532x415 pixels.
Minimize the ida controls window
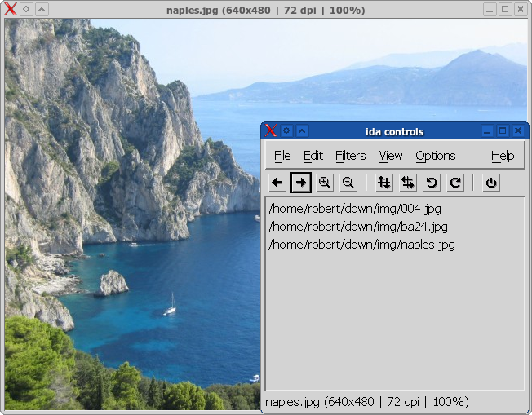coord(487,130)
